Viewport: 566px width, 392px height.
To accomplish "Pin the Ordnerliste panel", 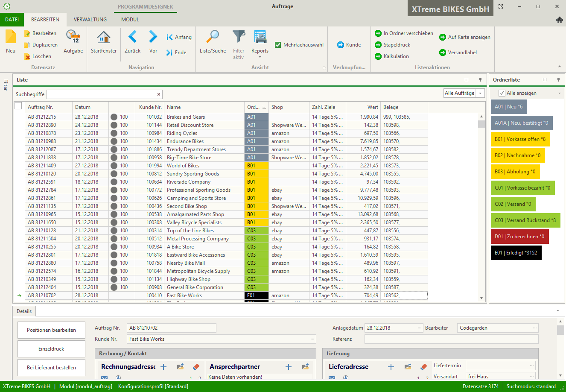I will [558, 80].
